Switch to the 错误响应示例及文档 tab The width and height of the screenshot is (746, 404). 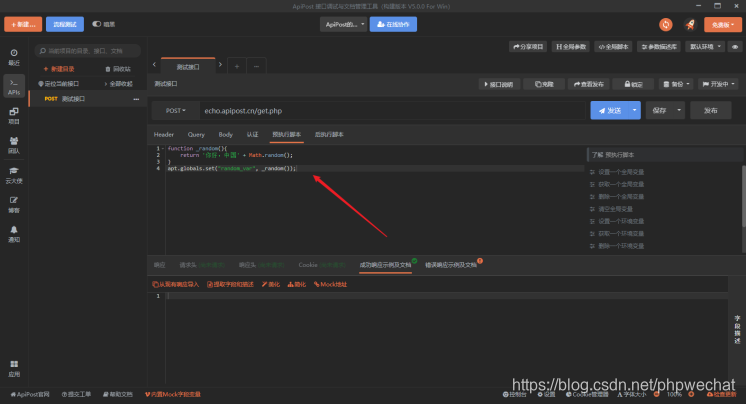click(451, 265)
